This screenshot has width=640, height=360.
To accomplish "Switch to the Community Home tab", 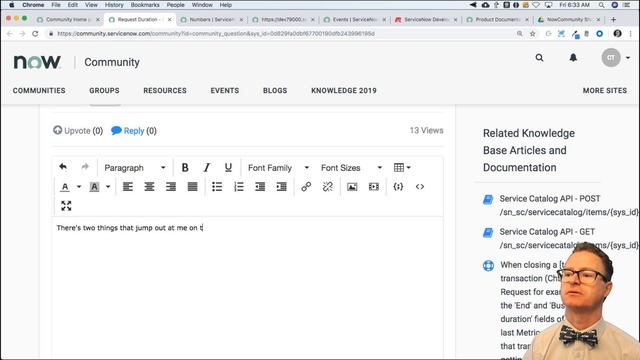I will pos(67,20).
